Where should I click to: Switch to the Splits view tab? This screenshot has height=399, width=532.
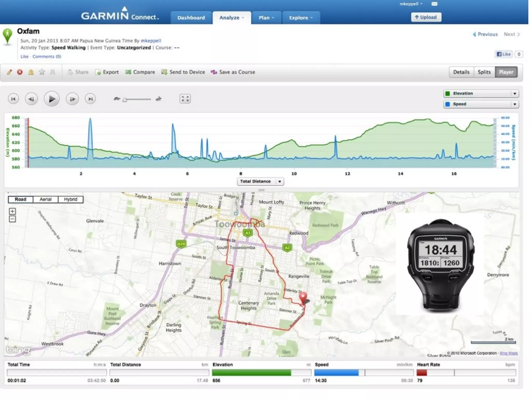coord(484,72)
